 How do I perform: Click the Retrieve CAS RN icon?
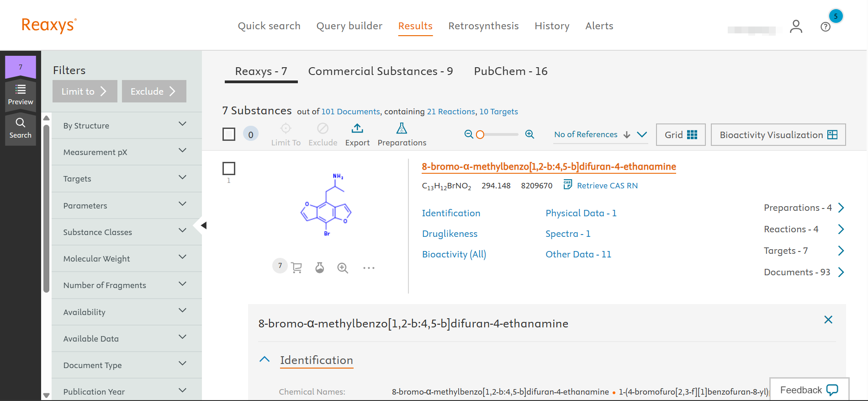point(567,184)
